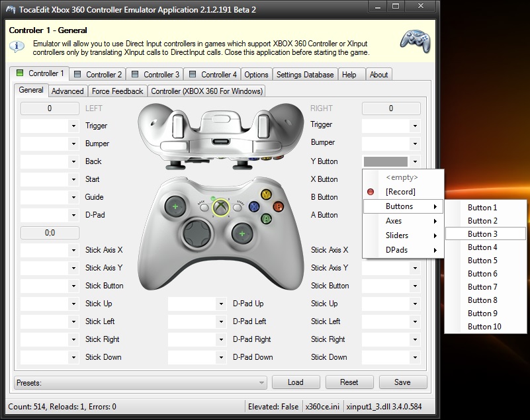Screen dimensions: 530x420
Task: Open the Guide button mapping dropdown
Action: (x=73, y=197)
